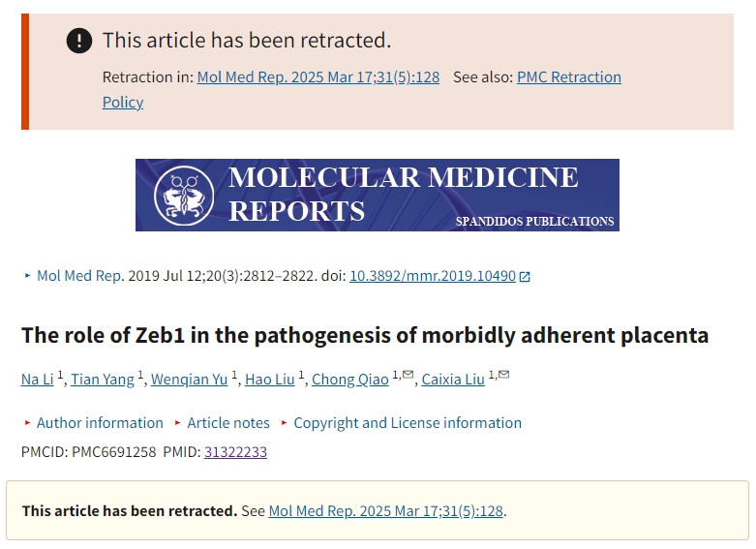The width and height of the screenshot is (756, 549).
Task: Open DOI link 10.3892/mmr.2019.10490
Action: coord(433,276)
